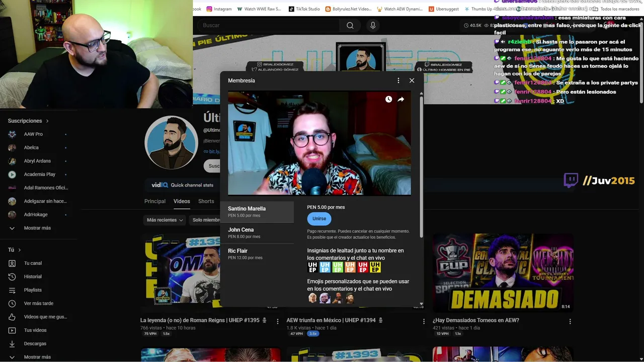
Task: Open video title ¿Hay Demasiados Torneos en AEW?
Action: click(476, 320)
